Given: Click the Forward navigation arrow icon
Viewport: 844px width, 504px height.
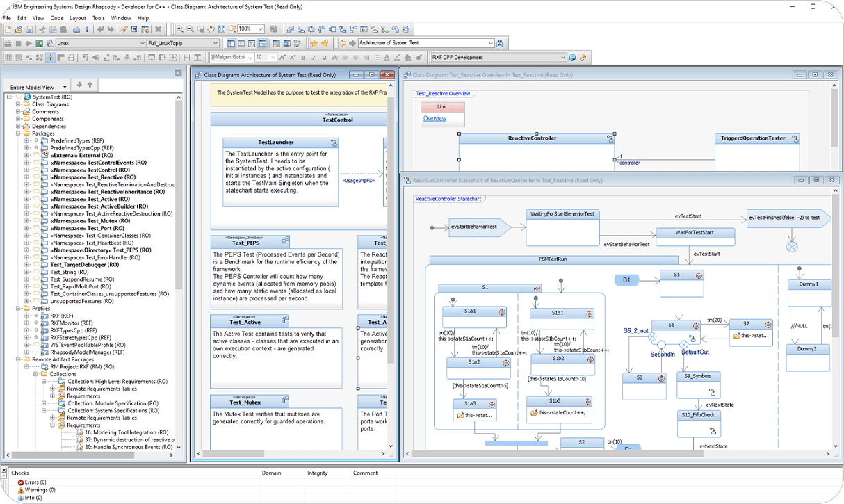Looking at the screenshot, I should pyautogui.click(x=352, y=43).
